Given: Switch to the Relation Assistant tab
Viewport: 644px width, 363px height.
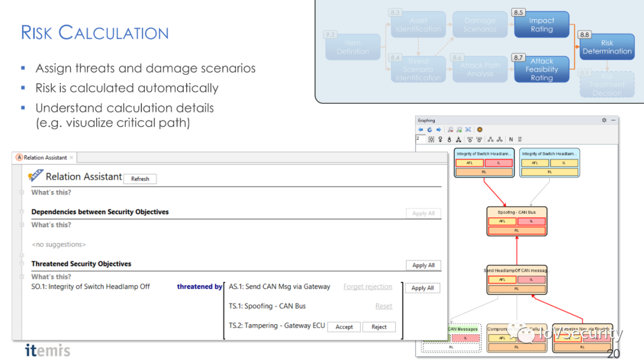Looking at the screenshot, I should (45, 158).
